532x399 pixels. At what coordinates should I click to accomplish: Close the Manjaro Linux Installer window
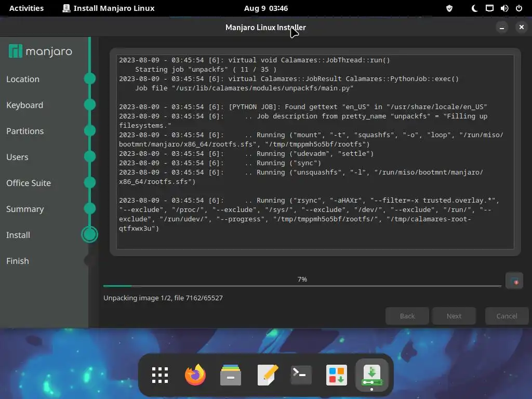[x=522, y=27]
